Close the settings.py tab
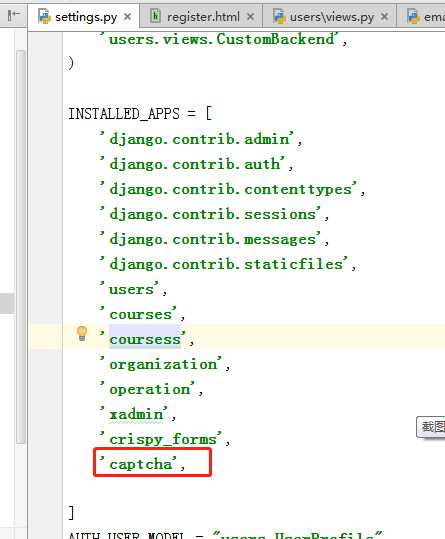This screenshot has height=539, width=445. pyautogui.click(x=127, y=16)
